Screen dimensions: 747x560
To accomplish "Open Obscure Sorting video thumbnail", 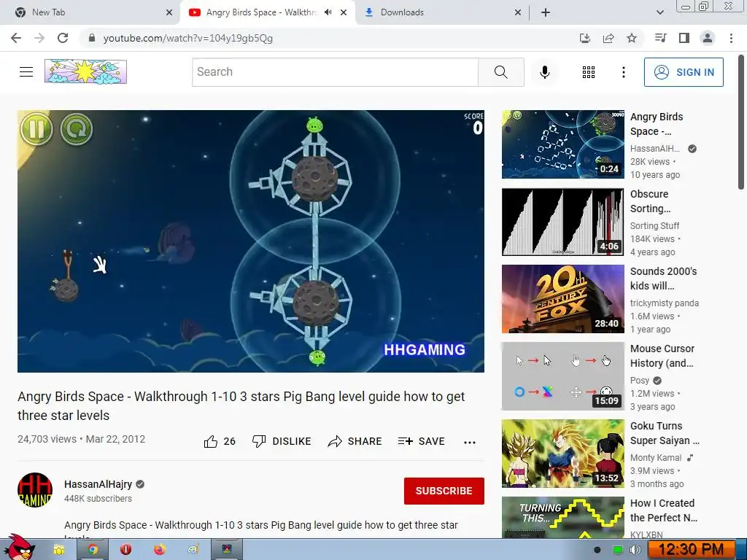I will [562, 222].
